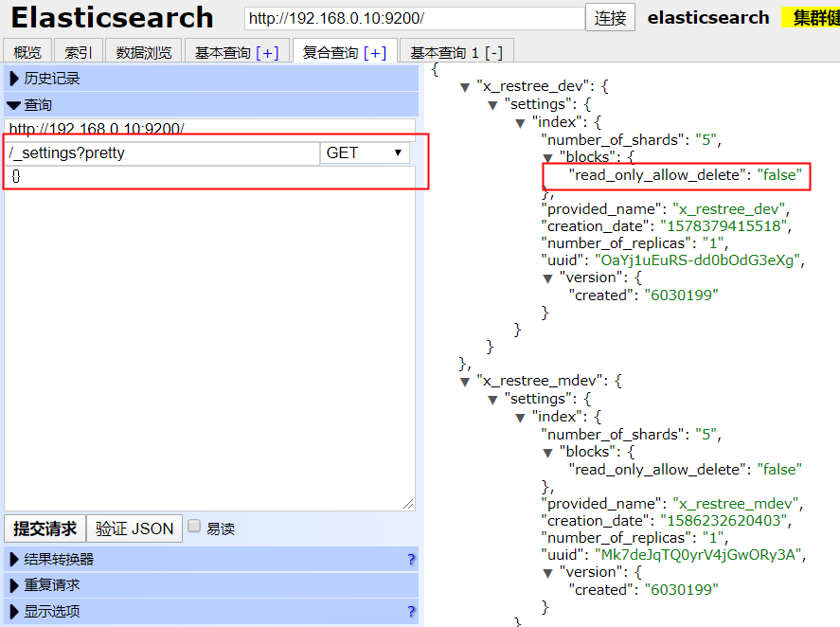Select creation_date value 1578379415518
The height and width of the screenshot is (627, 840).
724,226
